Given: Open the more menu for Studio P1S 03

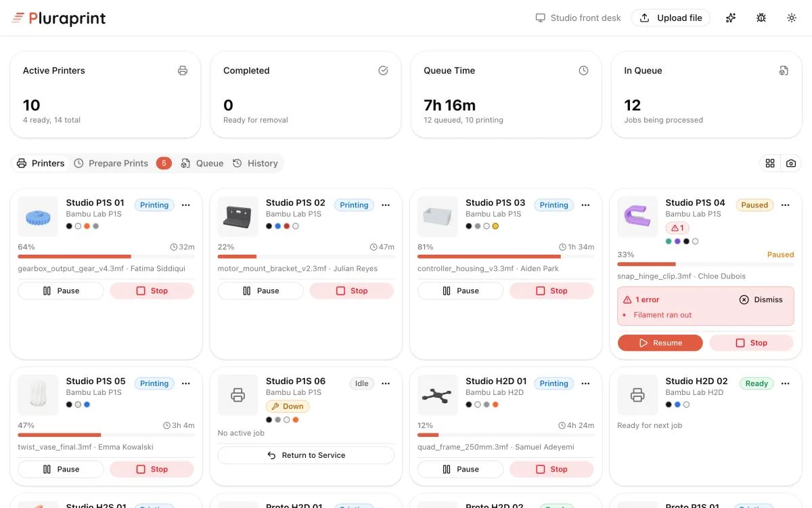Looking at the screenshot, I should point(586,205).
